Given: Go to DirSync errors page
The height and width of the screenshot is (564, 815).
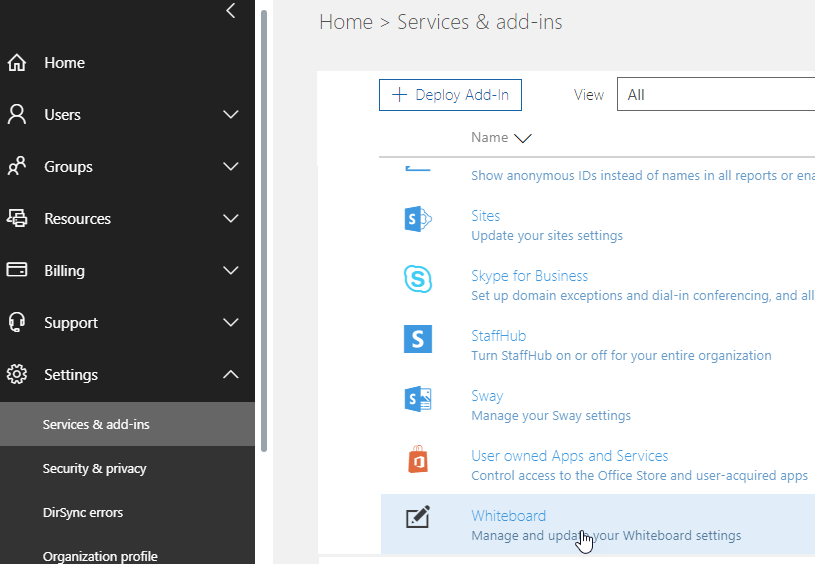Looking at the screenshot, I should [x=83, y=513].
